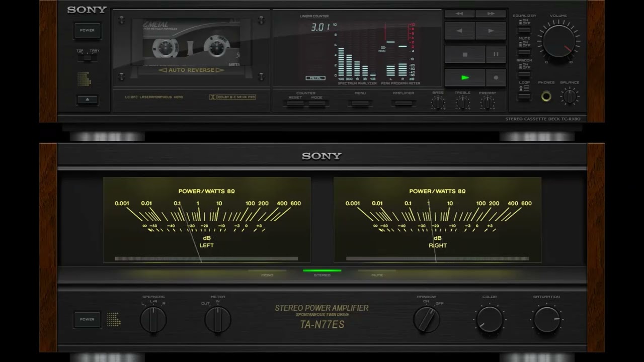
Task: Eject the tape with the eject button
Action: coord(87,100)
